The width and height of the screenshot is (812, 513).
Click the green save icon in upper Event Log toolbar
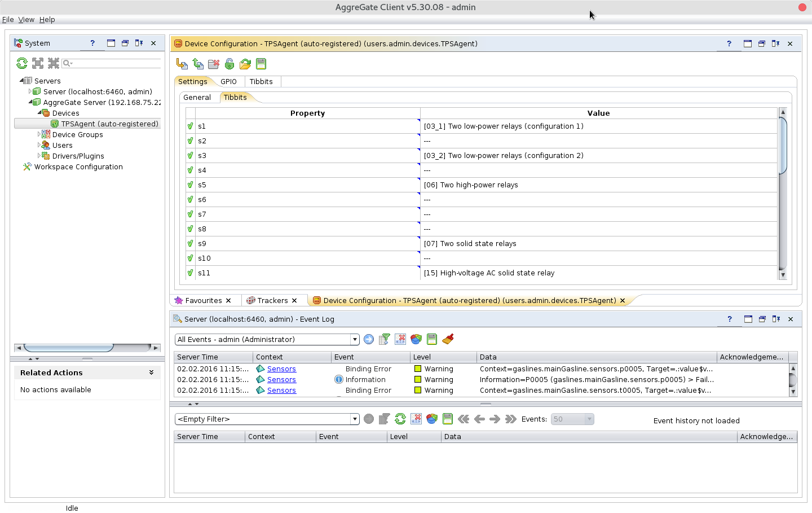point(432,339)
